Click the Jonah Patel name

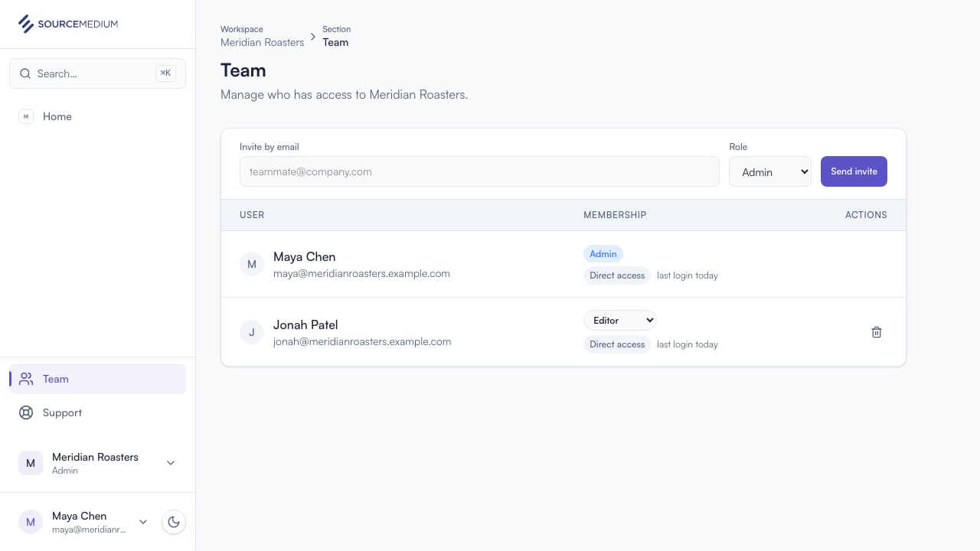click(x=305, y=324)
